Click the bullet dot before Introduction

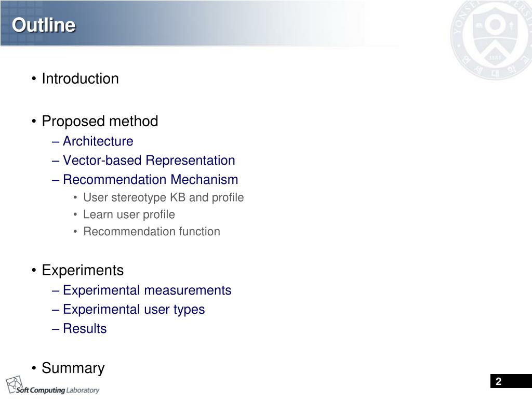click(34, 79)
